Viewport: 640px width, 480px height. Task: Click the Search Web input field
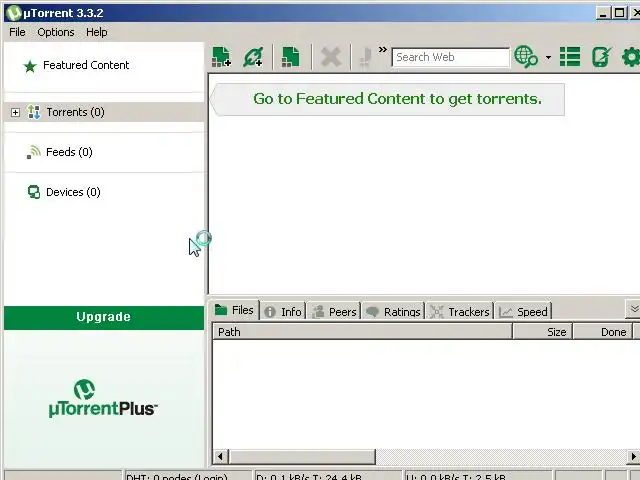click(x=451, y=57)
